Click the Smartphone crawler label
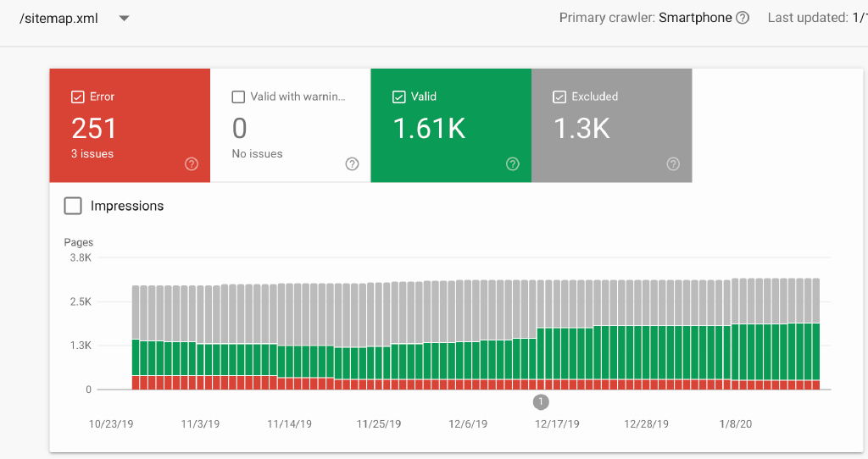The width and height of the screenshot is (868, 459). tap(695, 18)
